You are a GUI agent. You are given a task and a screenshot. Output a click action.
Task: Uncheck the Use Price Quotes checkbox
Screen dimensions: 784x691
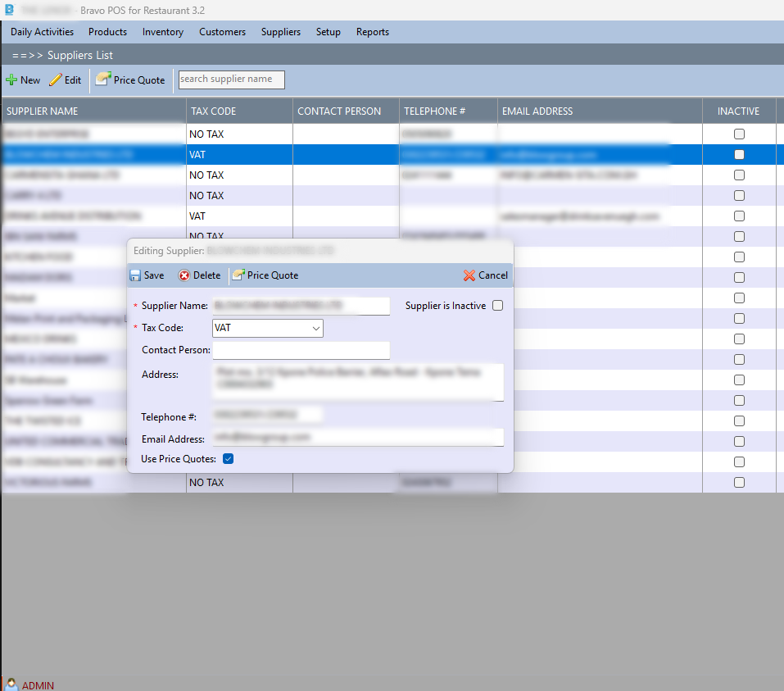(x=229, y=459)
